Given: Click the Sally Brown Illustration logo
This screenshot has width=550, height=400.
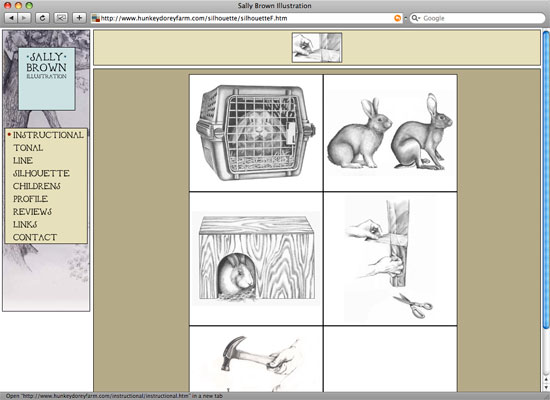Looking at the screenshot, I should pos(47,79).
